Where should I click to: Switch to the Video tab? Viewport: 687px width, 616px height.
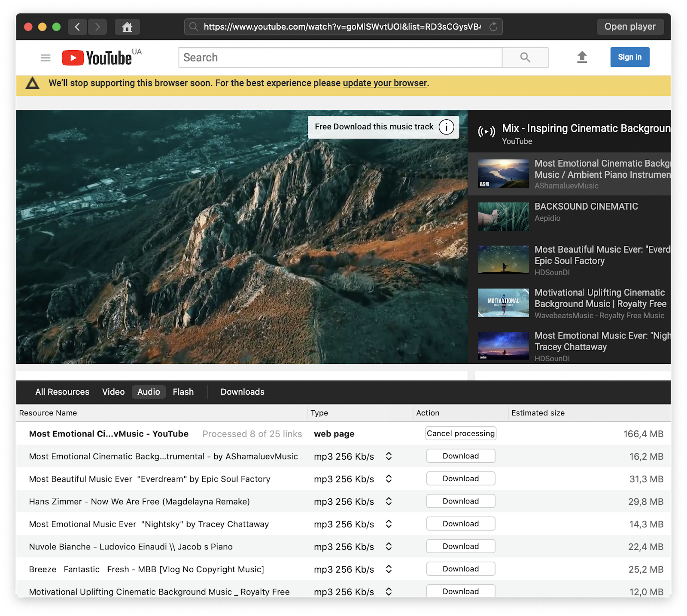(113, 391)
